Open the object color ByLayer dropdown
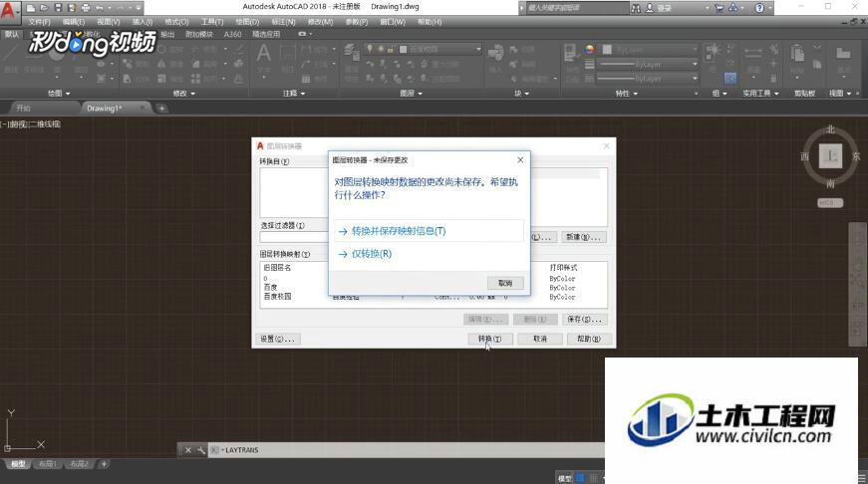868x484 pixels. coord(650,49)
